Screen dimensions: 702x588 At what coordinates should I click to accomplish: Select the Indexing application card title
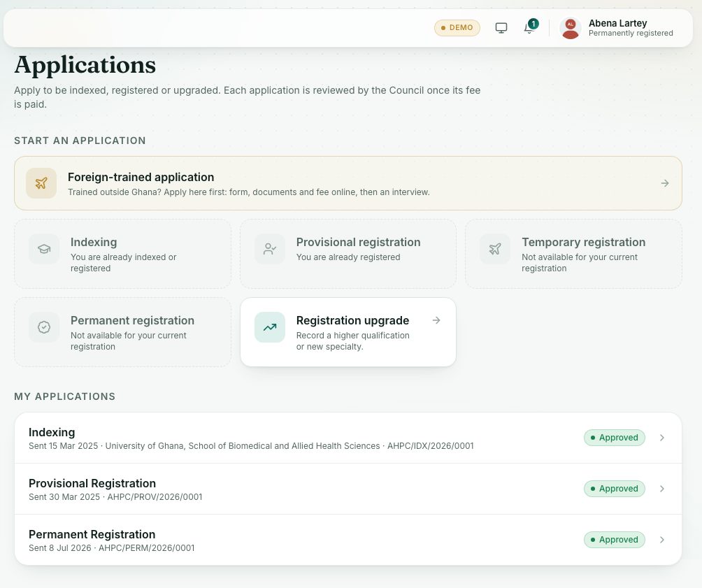[x=94, y=243]
